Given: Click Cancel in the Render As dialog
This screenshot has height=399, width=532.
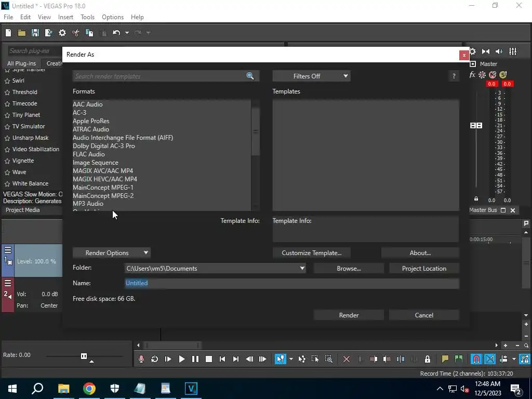Looking at the screenshot, I should pos(424,315).
